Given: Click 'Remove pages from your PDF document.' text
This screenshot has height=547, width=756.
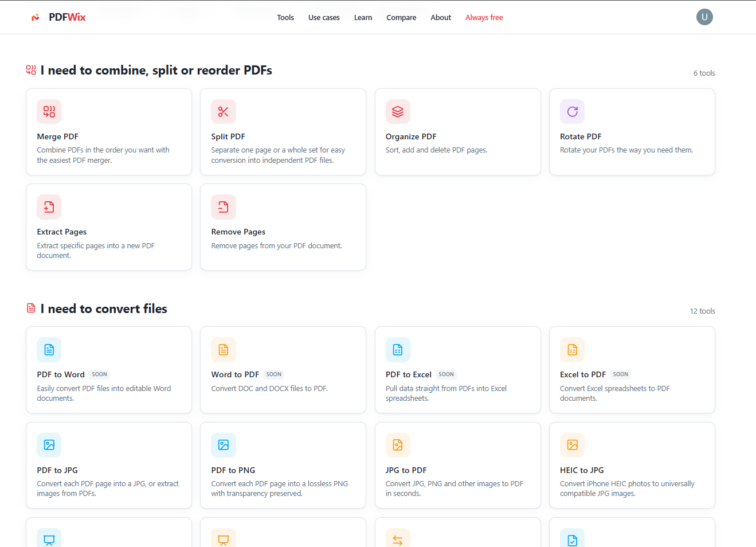Looking at the screenshot, I should (x=277, y=246).
